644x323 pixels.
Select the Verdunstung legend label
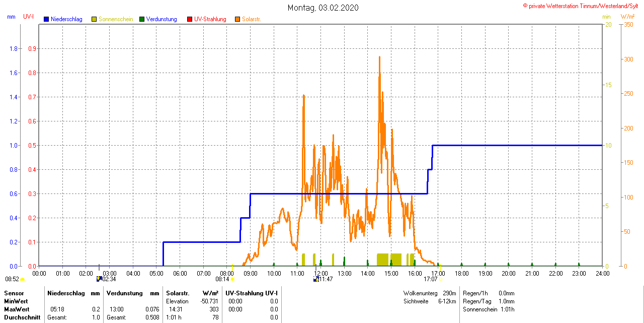(x=162, y=19)
